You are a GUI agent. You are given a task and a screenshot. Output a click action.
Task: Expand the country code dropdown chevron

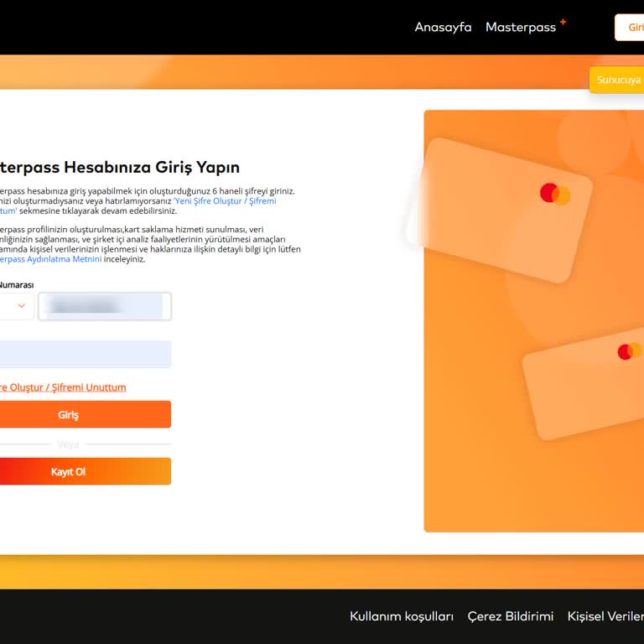tap(21, 306)
